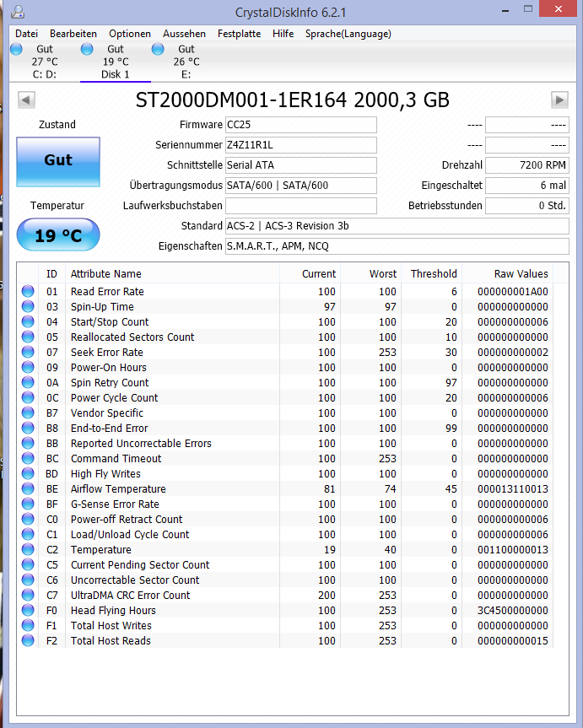Screen dimensions: 583x728
Task: Click the empty Laufwerksbuchstaben field
Action: pos(301,206)
